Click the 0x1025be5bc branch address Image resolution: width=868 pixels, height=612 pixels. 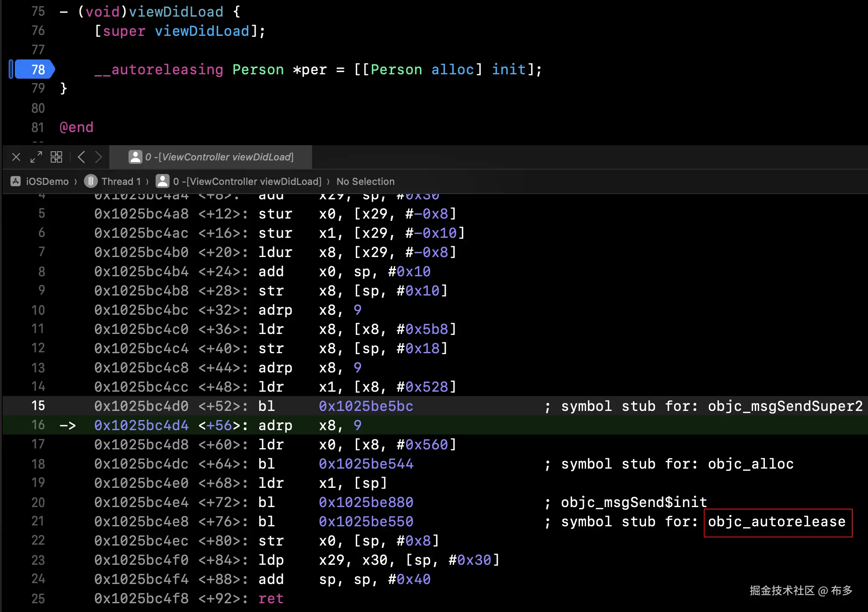[x=366, y=406]
